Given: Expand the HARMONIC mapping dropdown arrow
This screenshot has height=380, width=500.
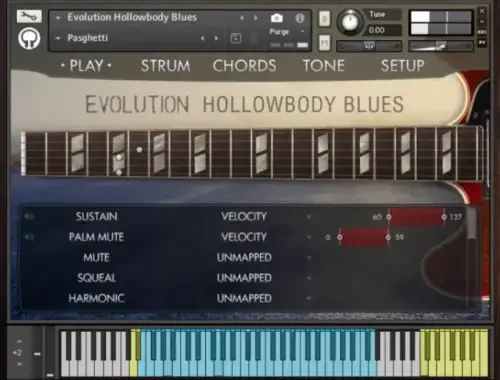Looking at the screenshot, I should point(309,298).
